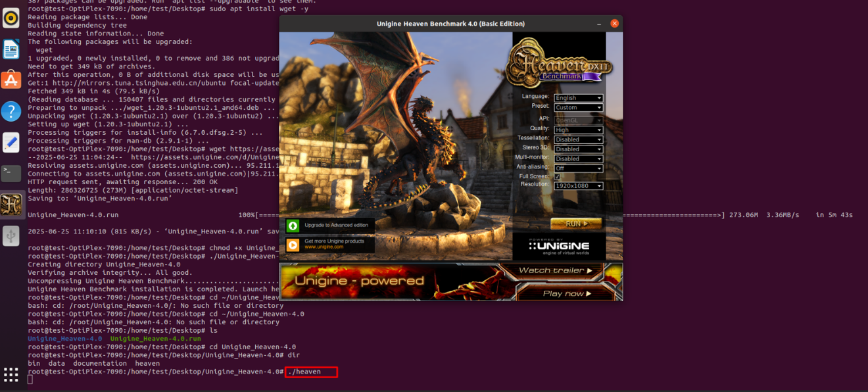Open the Quality dropdown
868x392 pixels.
(578, 130)
